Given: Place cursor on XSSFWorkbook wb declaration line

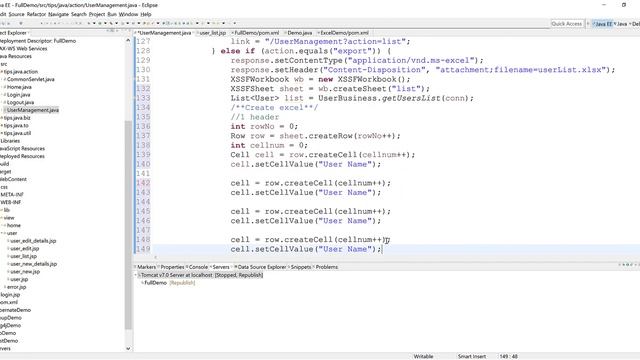Looking at the screenshot, I should pos(320,79).
